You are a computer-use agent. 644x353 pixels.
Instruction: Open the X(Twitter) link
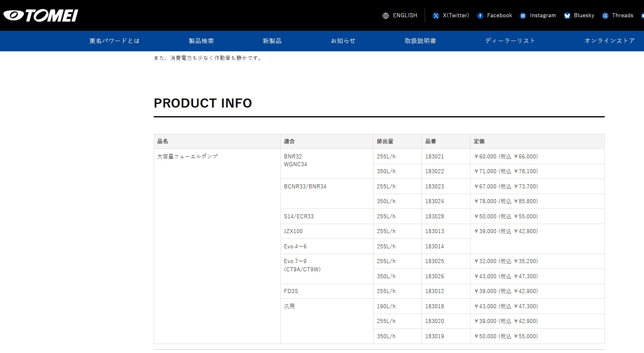point(456,15)
